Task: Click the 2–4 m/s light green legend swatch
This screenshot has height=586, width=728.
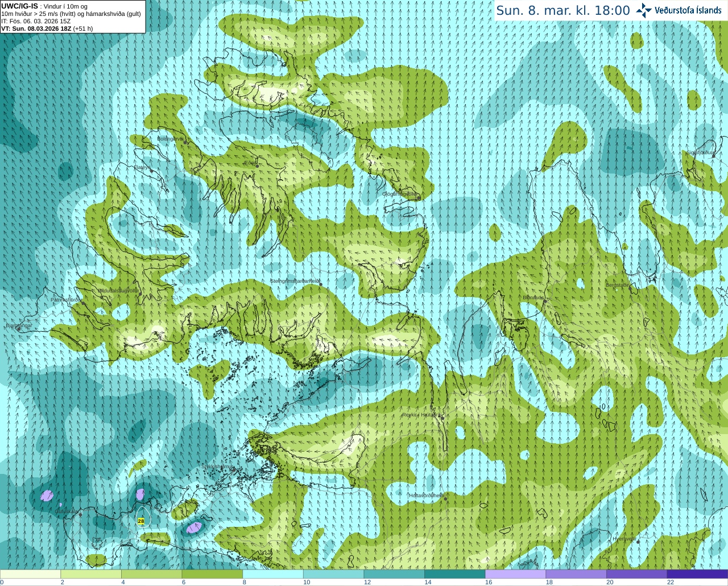Action: tap(91, 574)
